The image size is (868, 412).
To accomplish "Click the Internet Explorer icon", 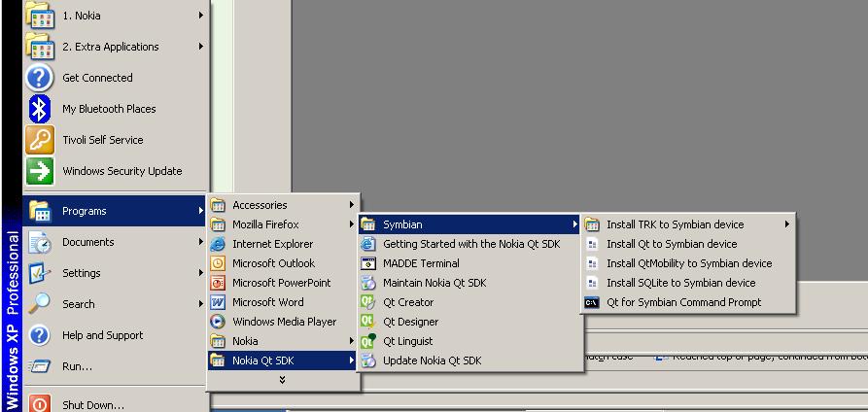I will [218, 244].
